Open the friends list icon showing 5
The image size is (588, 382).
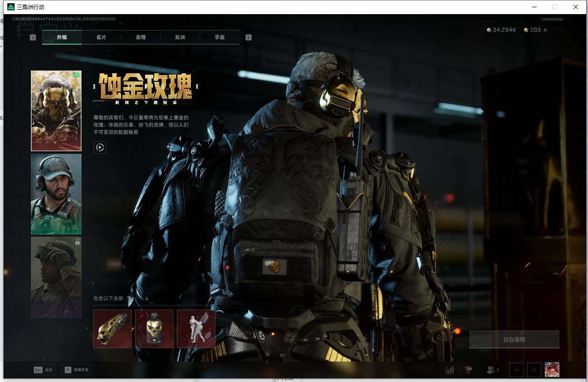(493, 370)
